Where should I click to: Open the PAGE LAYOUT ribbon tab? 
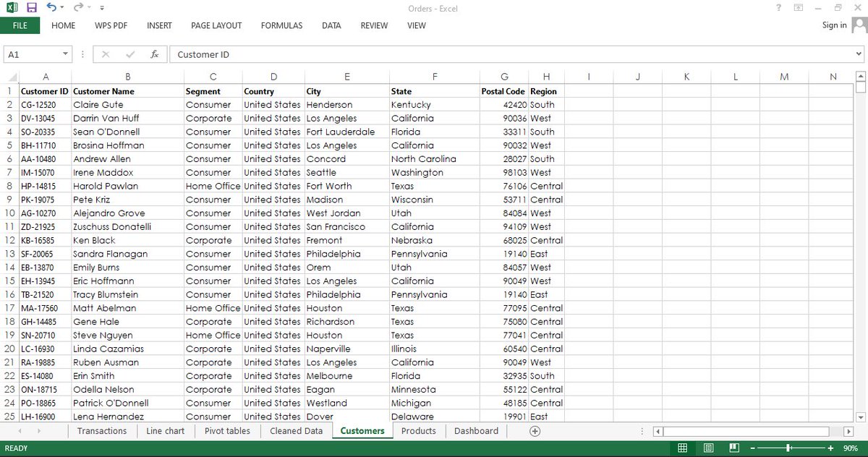pyautogui.click(x=216, y=25)
